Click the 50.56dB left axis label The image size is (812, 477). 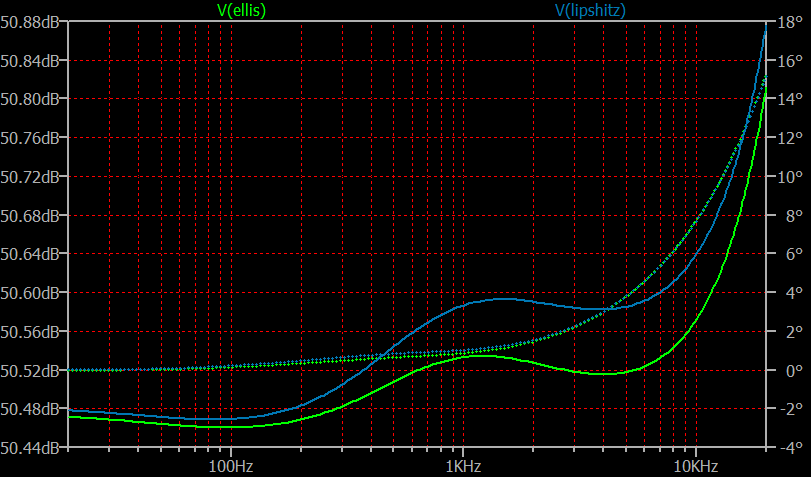[29, 332]
